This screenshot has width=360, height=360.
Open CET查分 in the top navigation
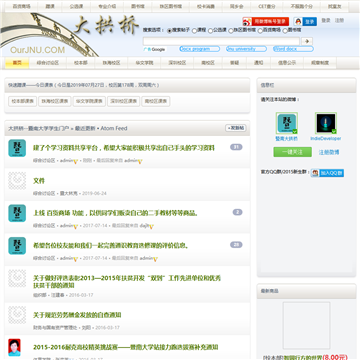coord(267,7)
